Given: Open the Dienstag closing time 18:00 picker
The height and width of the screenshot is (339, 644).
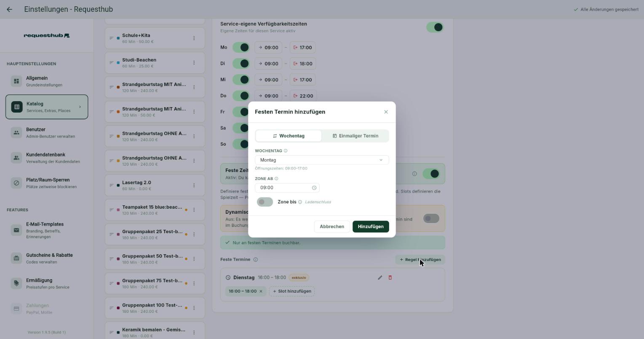Looking at the screenshot, I should tap(303, 64).
